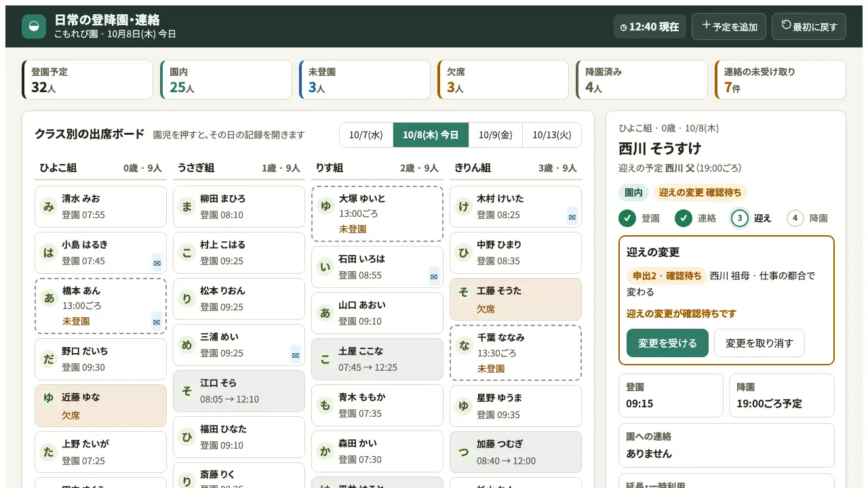This screenshot has height=488, width=868.
Task: Click the だ avatar of 野口 だいち
Action: pos(49,359)
